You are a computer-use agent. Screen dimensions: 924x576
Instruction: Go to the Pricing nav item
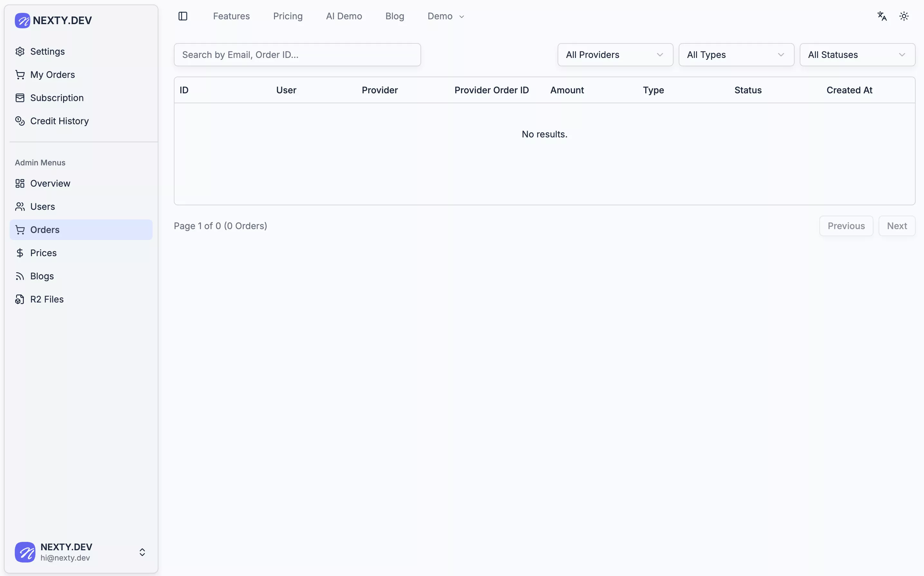tap(288, 16)
